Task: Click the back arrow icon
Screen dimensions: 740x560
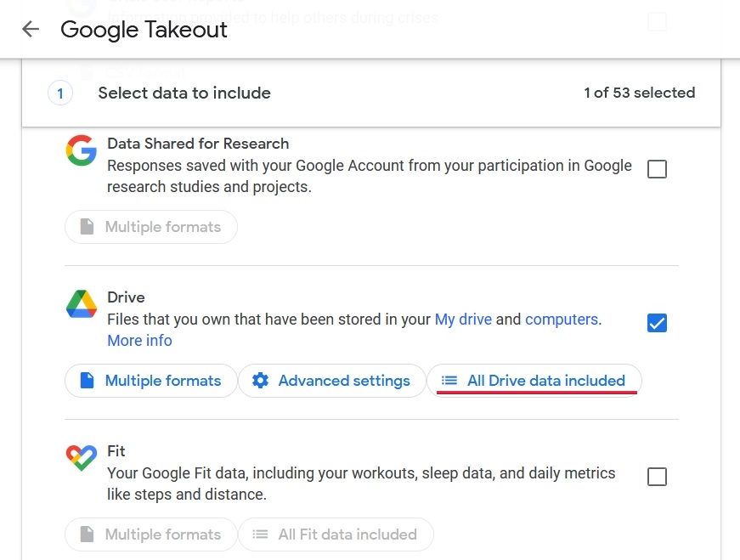Action: coord(31,29)
